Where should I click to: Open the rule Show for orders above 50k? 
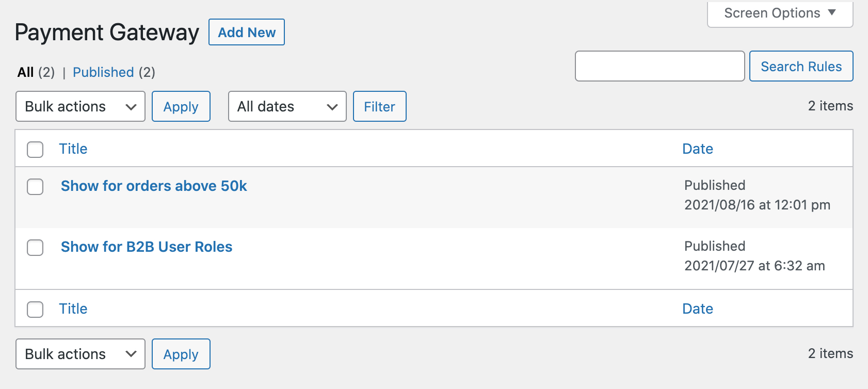coord(153,186)
